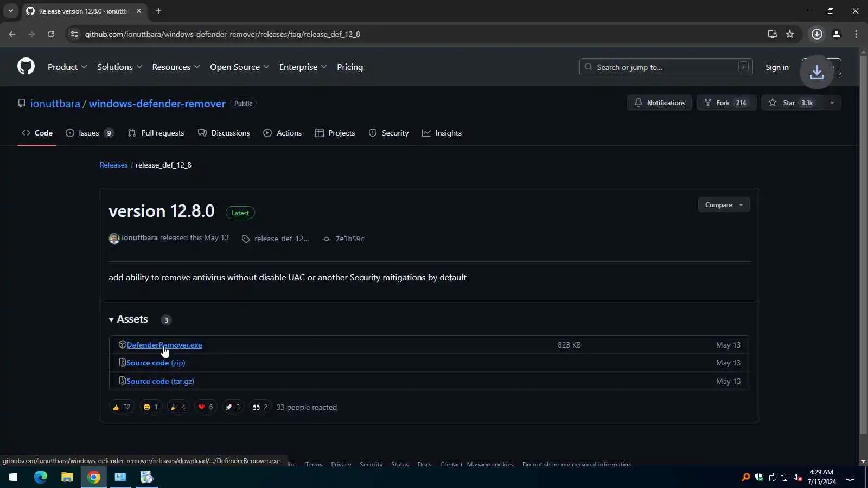This screenshot has width=868, height=488.
Task: Open the Actions tab
Action: point(282,133)
